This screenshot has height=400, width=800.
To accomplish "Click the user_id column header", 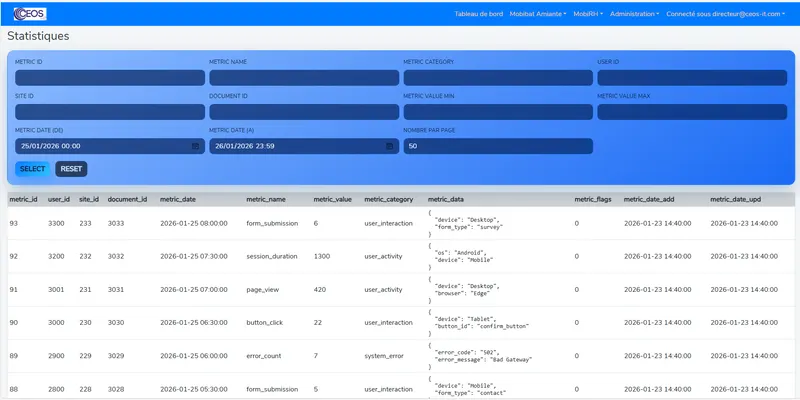I will tap(59, 199).
